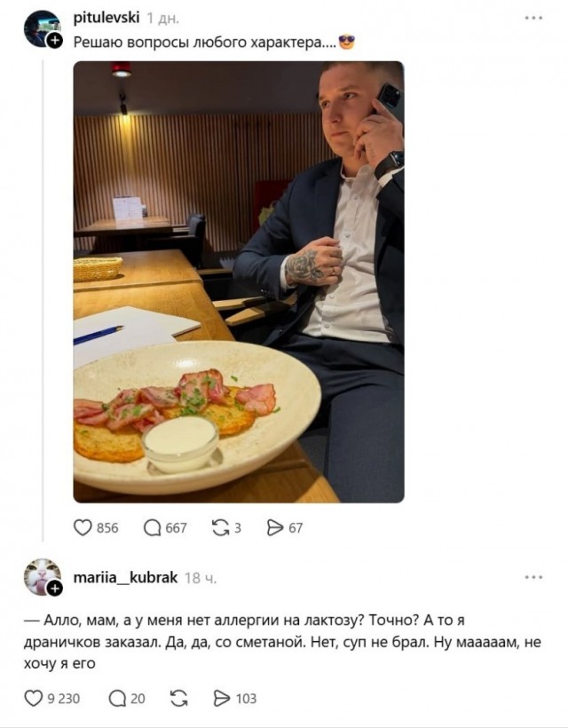The height and width of the screenshot is (728, 568).
Task: Click the 18 ч. reply timestamp
Action: (x=201, y=578)
